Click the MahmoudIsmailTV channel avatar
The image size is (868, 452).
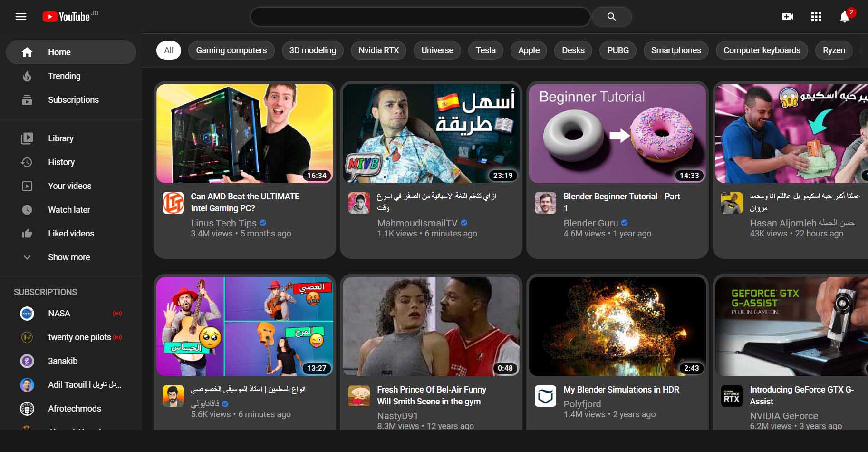click(x=359, y=203)
